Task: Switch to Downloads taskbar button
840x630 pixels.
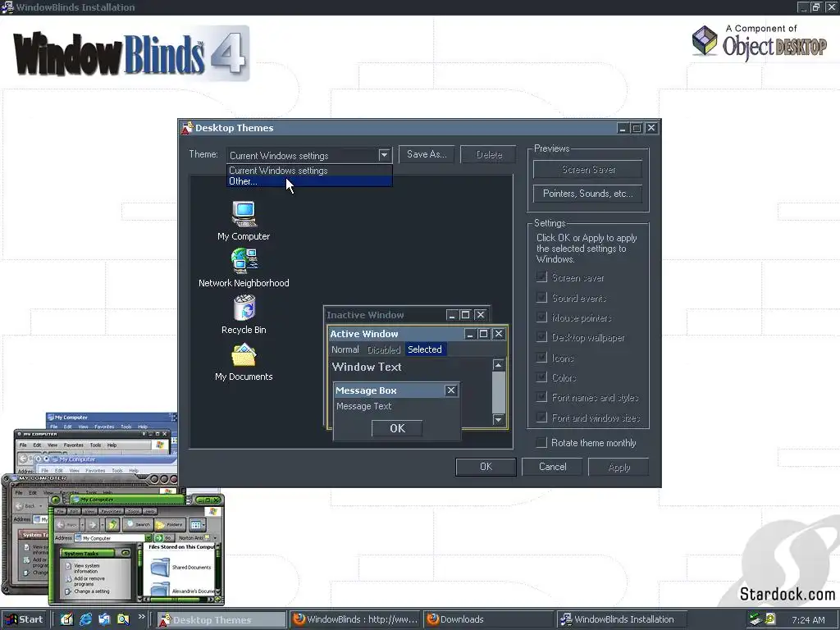Action: [x=489, y=620]
